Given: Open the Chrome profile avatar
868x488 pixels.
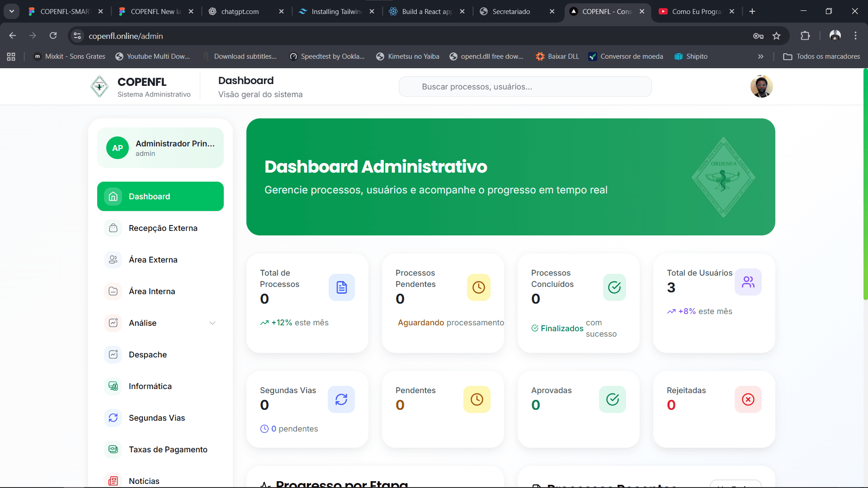Looking at the screenshot, I should (x=835, y=36).
